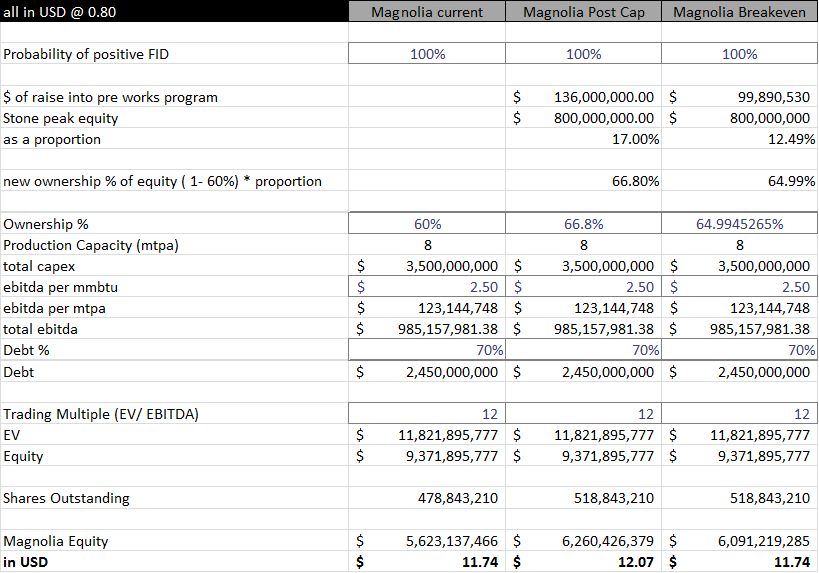Select the 5,623,137,466 Magnolia Equity cell
This screenshot has width=819, height=573.
[427, 541]
